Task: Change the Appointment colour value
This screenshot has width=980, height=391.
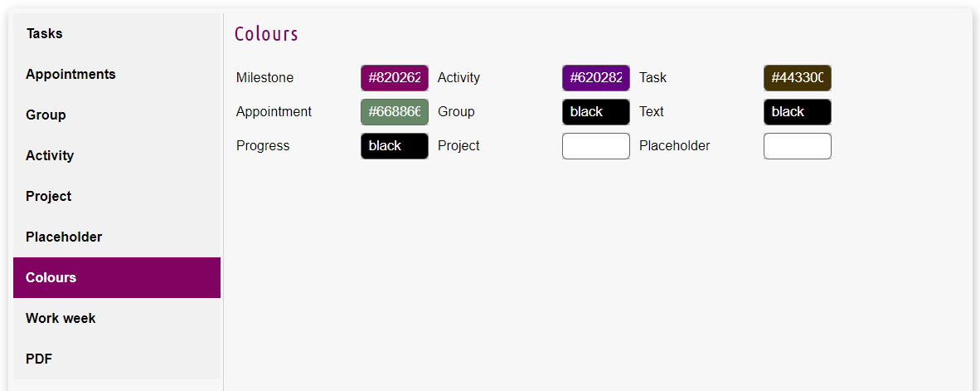Action: pyautogui.click(x=395, y=112)
